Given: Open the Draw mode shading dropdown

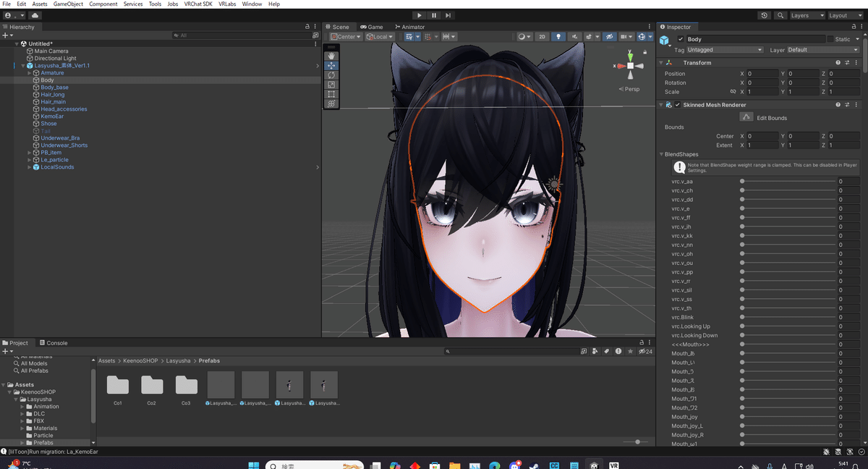Looking at the screenshot, I should click(525, 37).
